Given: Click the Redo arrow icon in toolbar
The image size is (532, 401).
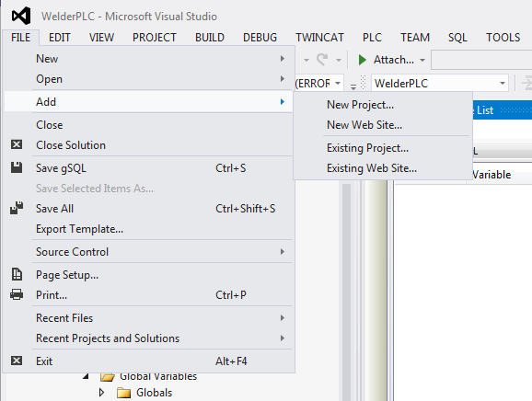Looking at the screenshot, I should 322,60.
